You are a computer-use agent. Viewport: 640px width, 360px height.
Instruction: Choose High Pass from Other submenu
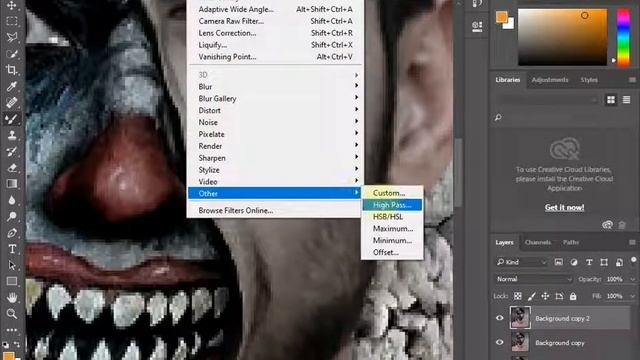(392, 205)
